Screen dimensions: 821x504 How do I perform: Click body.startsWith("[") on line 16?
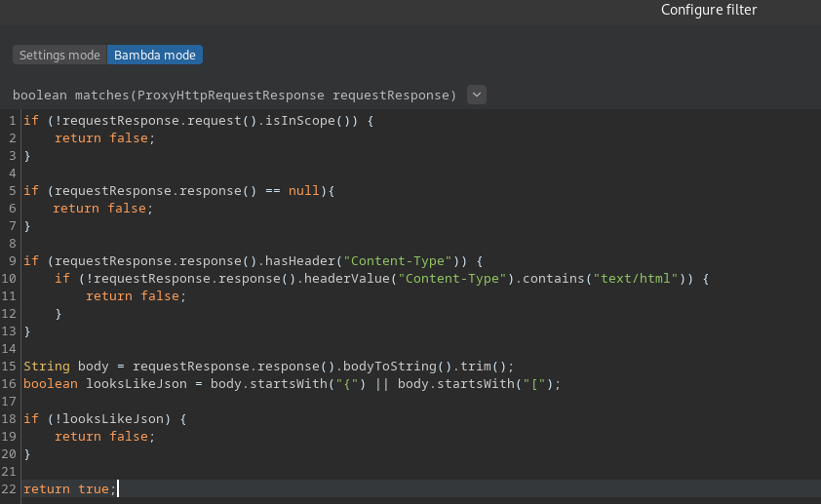[476, 384]
